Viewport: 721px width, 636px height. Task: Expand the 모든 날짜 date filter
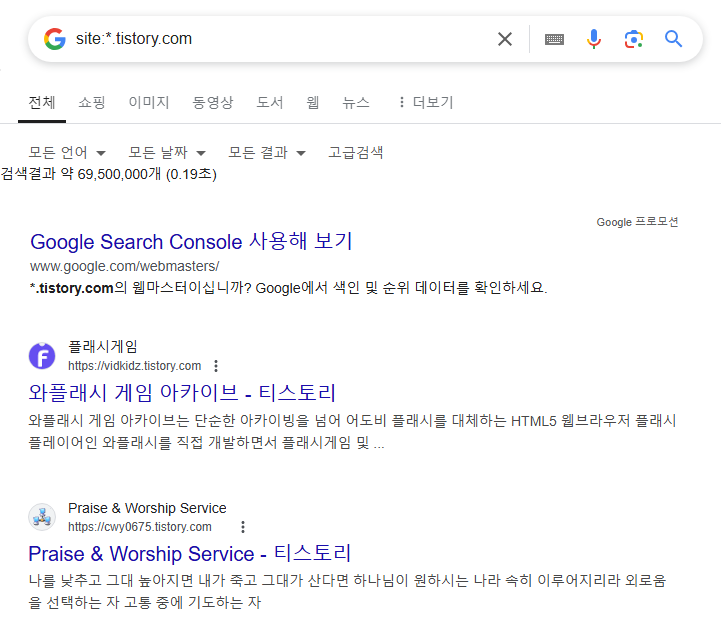(x=167, y=152)
